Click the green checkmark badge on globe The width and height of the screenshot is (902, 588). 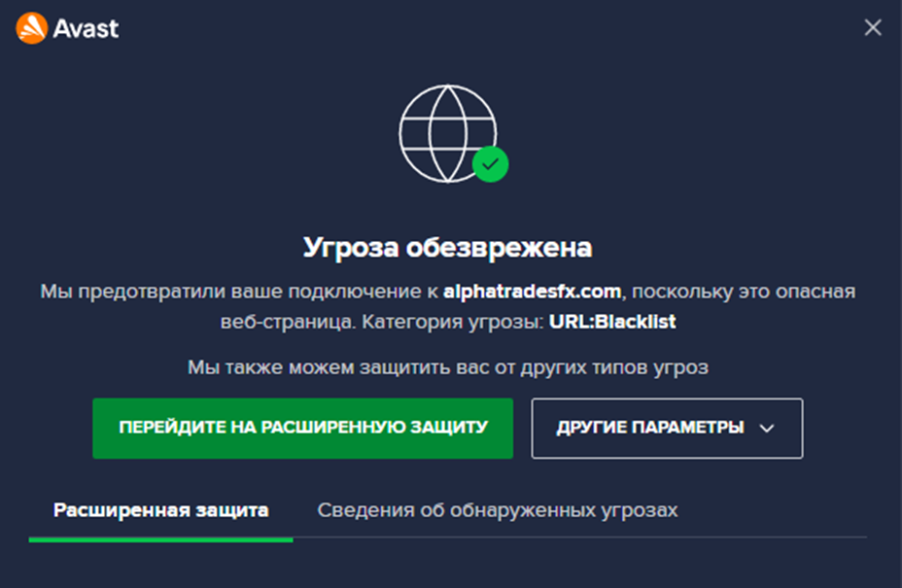click(x=490, y=164)
